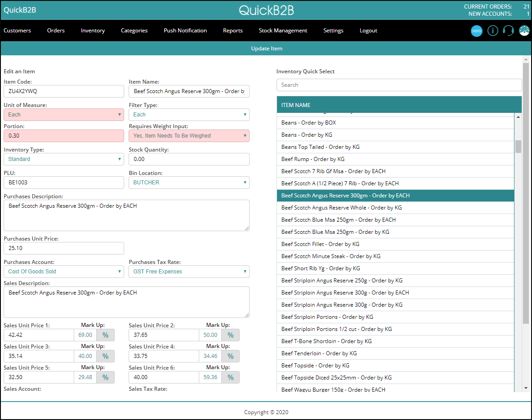Select "Beef Topside Diced 25x25mm" item
This screenshot has width=532, height=420.
(395, 378)
